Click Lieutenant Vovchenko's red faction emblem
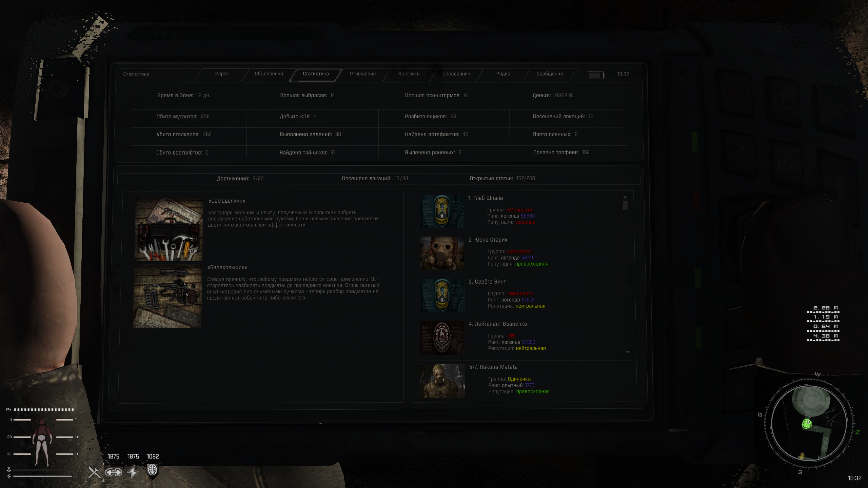This screenshot has height=488, width=868. tap(442, 338)
